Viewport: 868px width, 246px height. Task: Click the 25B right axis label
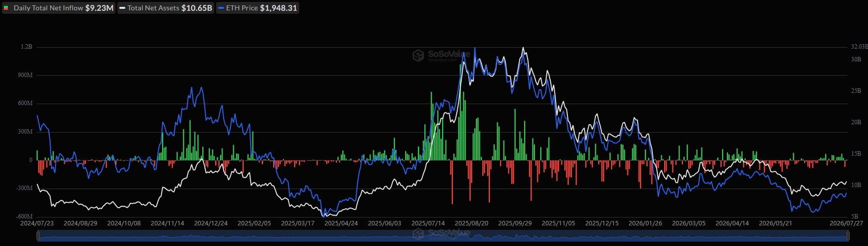pos(856,91)
